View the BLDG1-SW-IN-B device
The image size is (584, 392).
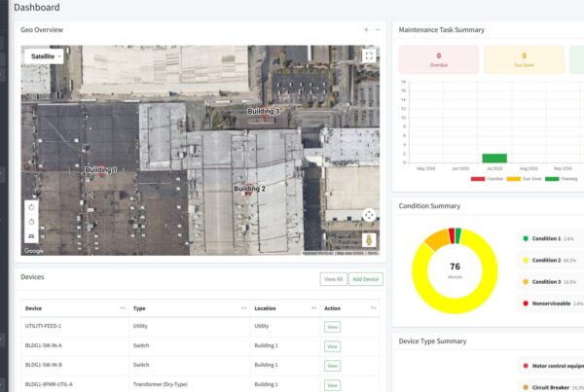coord(332,366)
